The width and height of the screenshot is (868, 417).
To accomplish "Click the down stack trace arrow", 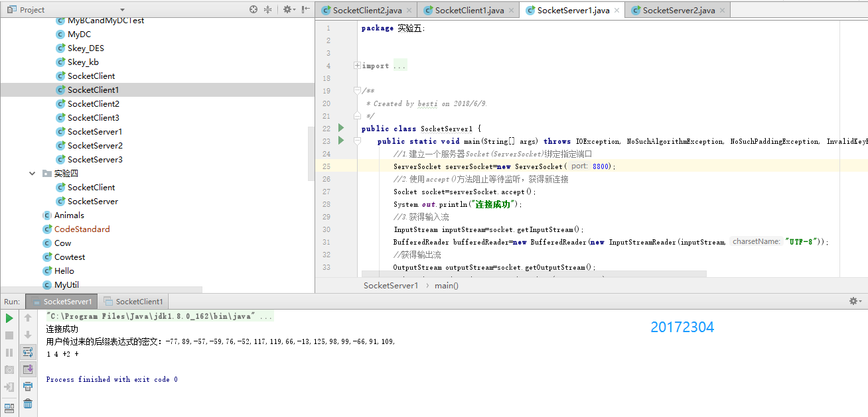I will pos(28,335).
